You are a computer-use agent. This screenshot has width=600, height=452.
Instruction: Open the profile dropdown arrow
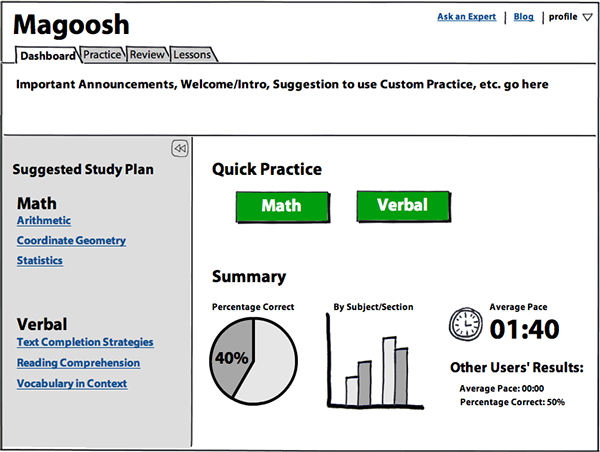pos(587,17)
